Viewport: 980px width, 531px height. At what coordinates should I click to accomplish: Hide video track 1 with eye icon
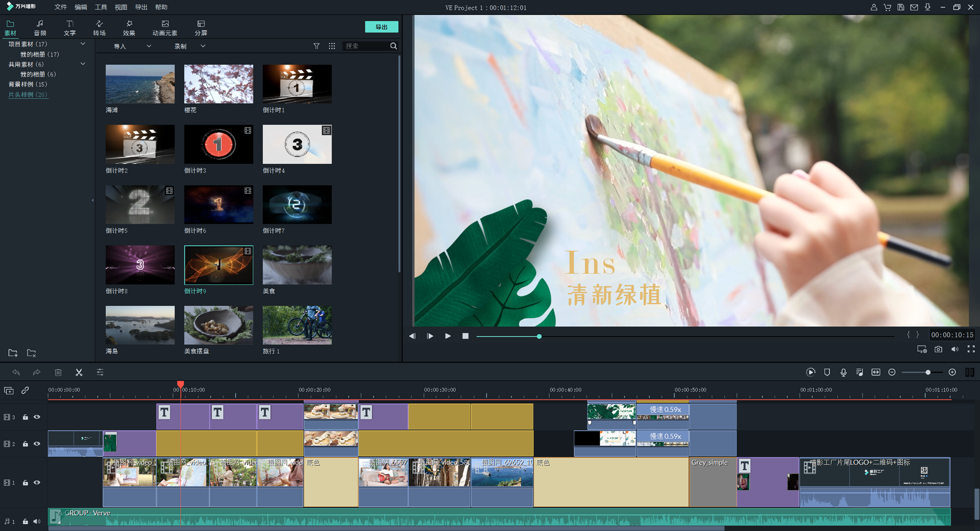tap(37, 483)
